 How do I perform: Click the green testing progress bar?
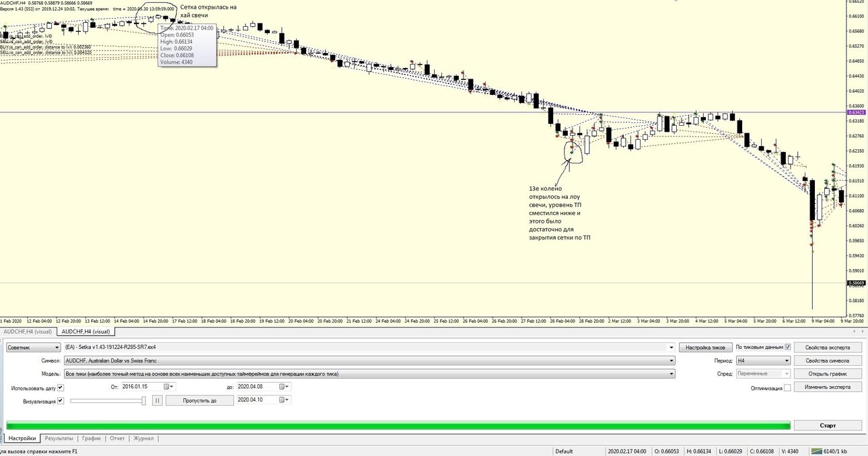pyautogui.click(x=398, y=426)
